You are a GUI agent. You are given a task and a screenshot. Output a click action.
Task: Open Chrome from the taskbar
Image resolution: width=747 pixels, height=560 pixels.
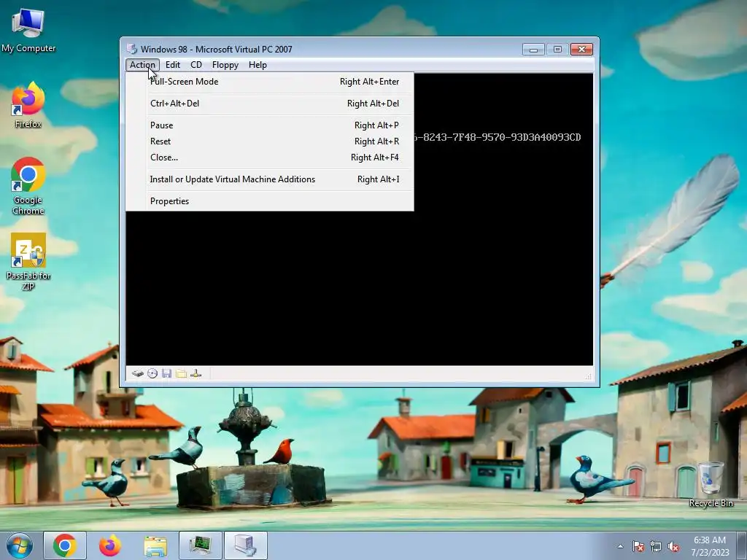tap(65, 545)
